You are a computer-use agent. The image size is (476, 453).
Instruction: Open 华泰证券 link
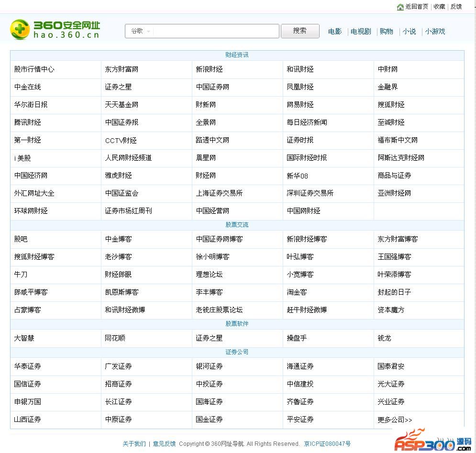[27, 366]
